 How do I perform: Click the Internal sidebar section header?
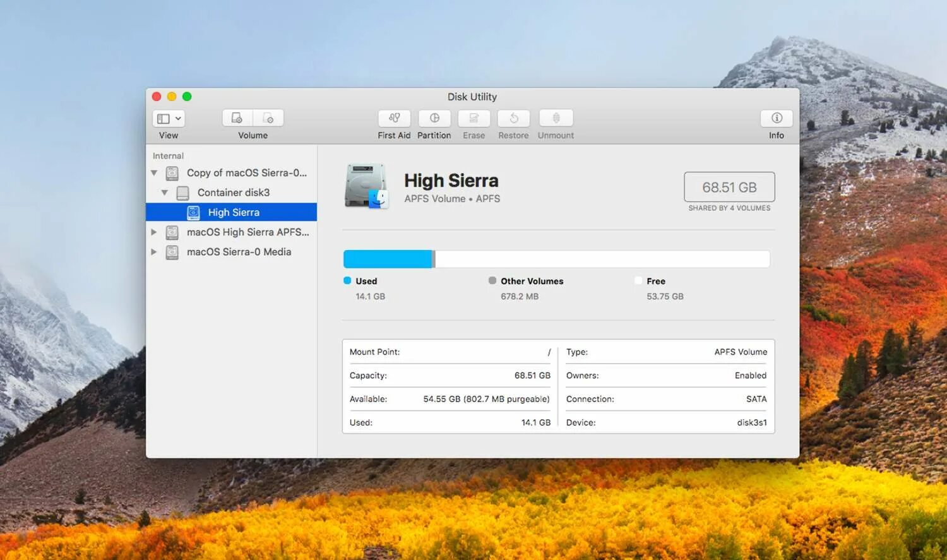coord(168,156)
